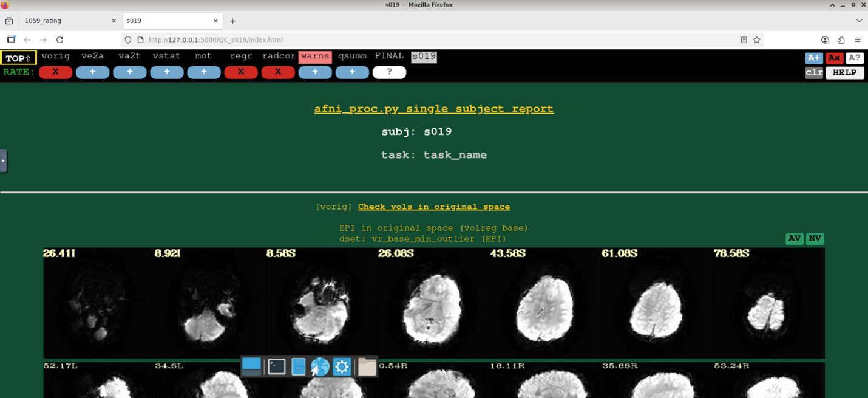Image resolution: width=868 pixels, height=398 pixels.
Task: Jump to the warns section
Action: (x=315, y=57)
